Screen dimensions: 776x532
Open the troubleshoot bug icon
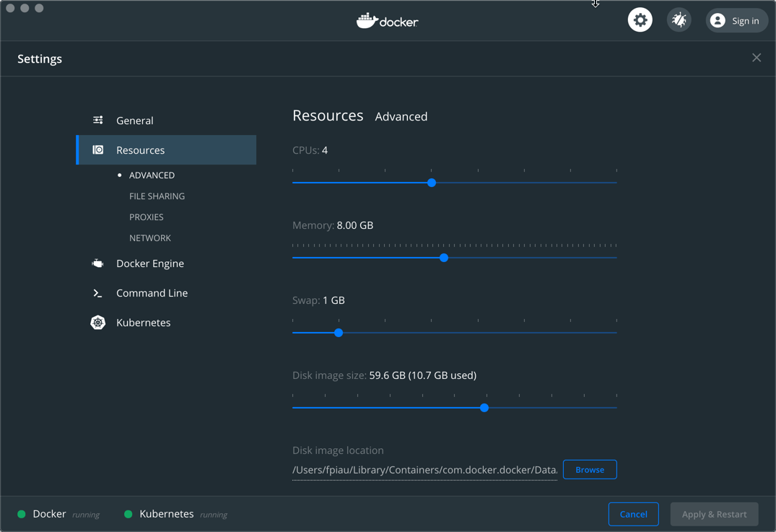[x=679, y=20]
